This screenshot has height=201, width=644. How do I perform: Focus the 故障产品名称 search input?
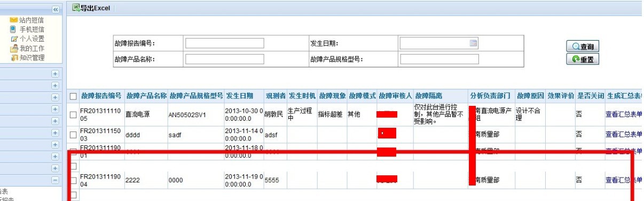(225, 59)
